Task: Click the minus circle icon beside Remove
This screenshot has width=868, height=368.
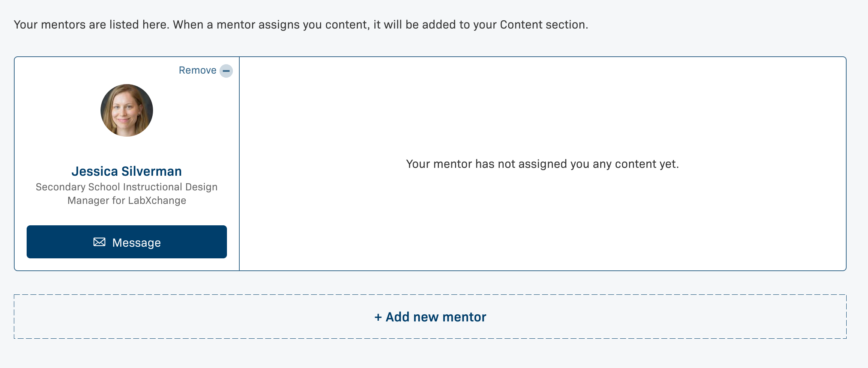Action: (226, 71)
